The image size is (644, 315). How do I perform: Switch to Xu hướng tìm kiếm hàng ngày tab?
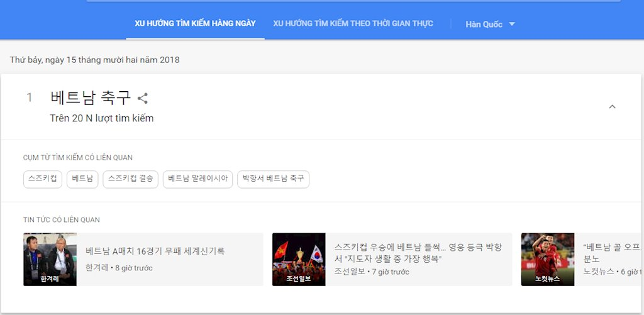pos(195,23)
